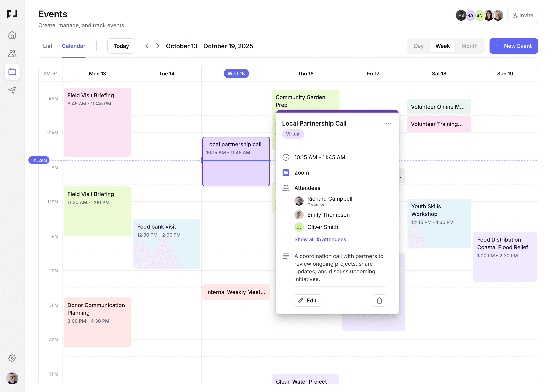Image resolution: width=552 pixels, height=392 pixels.
Task: Expand all 15 attendees list
Action: (320, 239)
